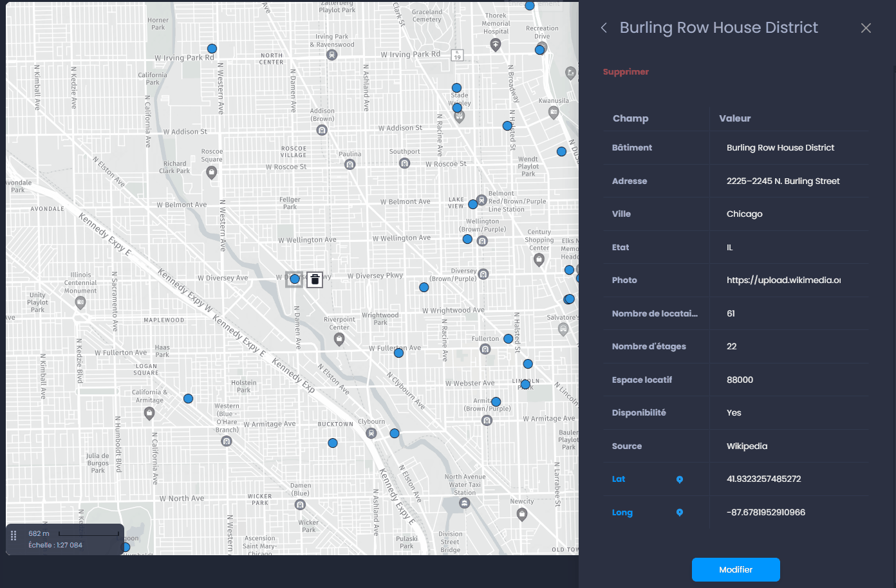The width and height of the screenshot is (896, 588).
Task: Select the blue point above Armitage (Brown/Purple)
Action: pyautogui.click(x=496, y=402)
